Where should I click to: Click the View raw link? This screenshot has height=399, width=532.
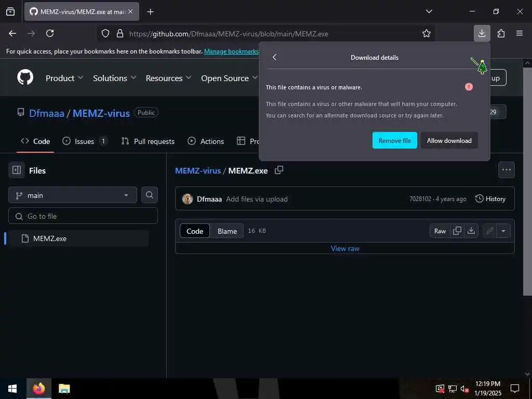(345, 248)
